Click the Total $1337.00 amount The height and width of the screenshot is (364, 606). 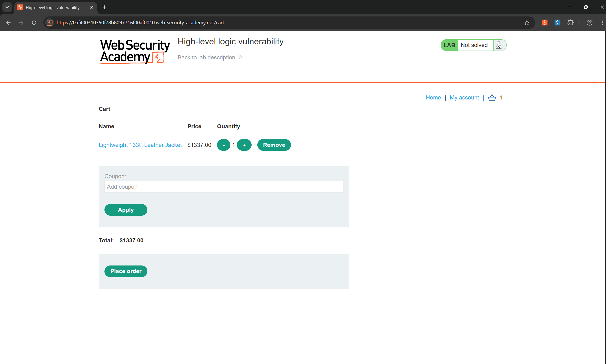click(x=131, y=240)
